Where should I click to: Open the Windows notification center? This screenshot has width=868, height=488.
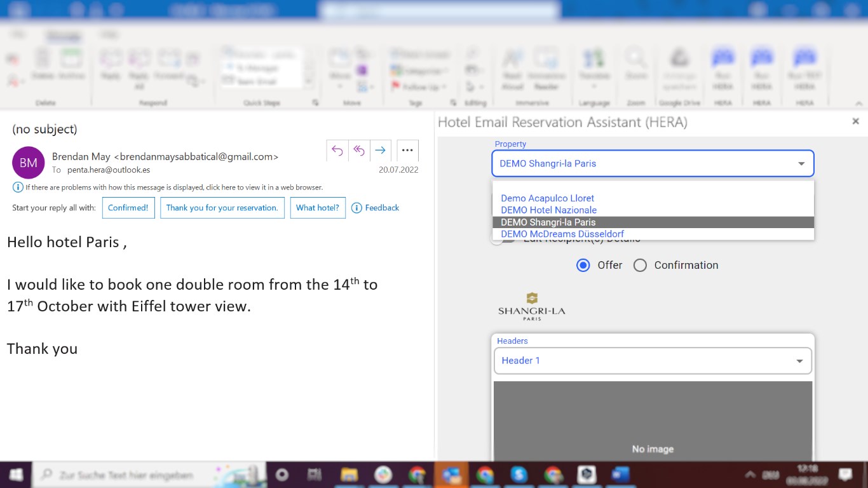click(x=845, y=475)
